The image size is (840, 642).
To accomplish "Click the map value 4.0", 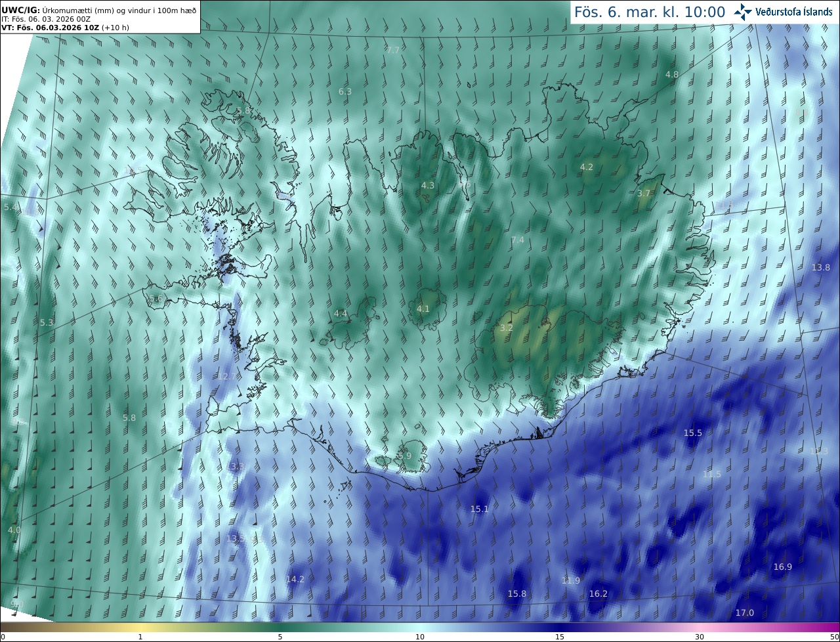I will (x=14, y=530).
